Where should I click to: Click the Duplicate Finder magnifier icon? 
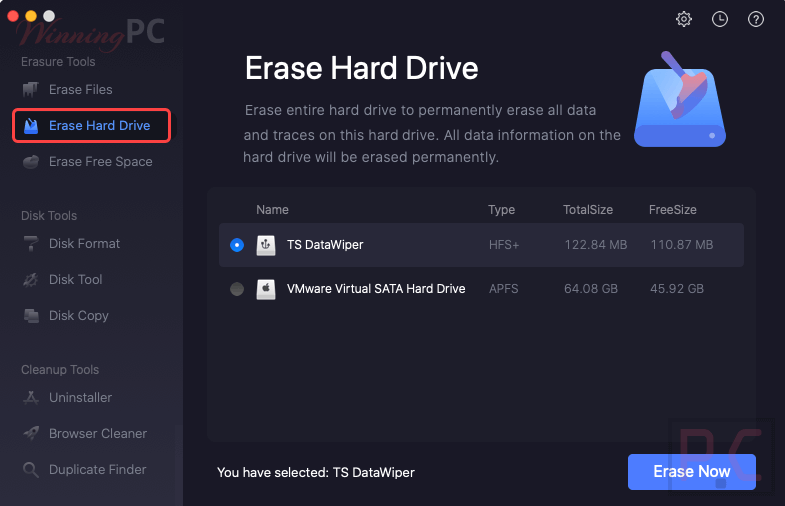(31, 469)
